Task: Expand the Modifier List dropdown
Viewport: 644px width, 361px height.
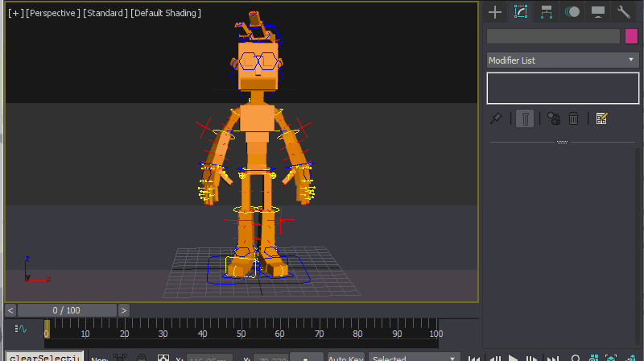Action: pyautogui.click(x=562, y=60)
